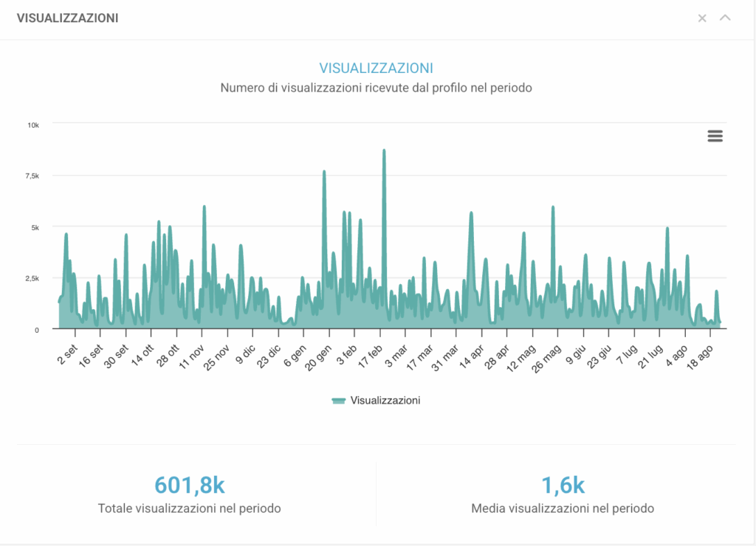The image size is (756, 546).
Task: Click the 23 dic x-axis date label
Action: (269, 356)
